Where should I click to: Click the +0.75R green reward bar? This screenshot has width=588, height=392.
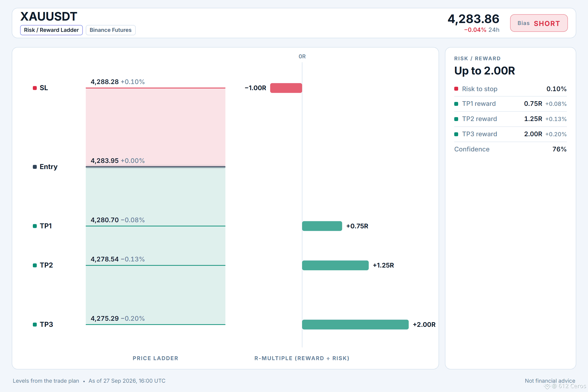tap(322, 226)
